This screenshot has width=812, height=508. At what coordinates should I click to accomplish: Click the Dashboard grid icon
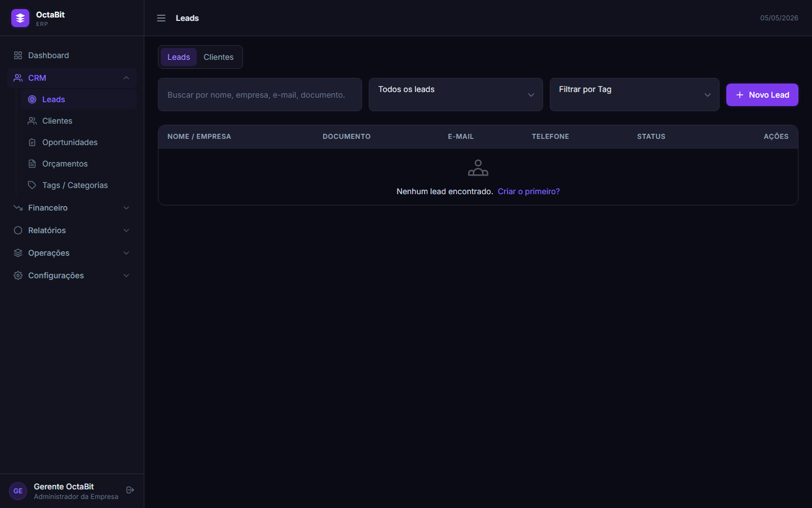[x=18, y=55]
